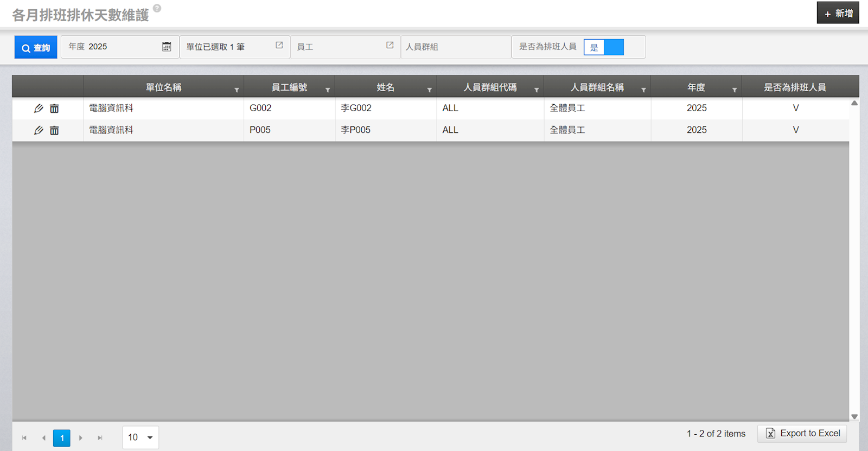Select page 1 in the pager

tap(62, 438)
